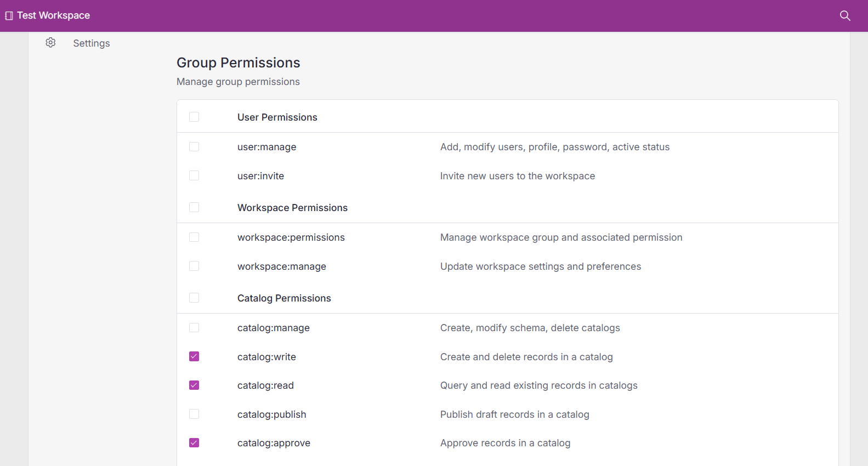Viewport: 868px width, 466px height.
Task: Click 'Invite new users to the workspace' text
Action: click(x=518, y=176)
